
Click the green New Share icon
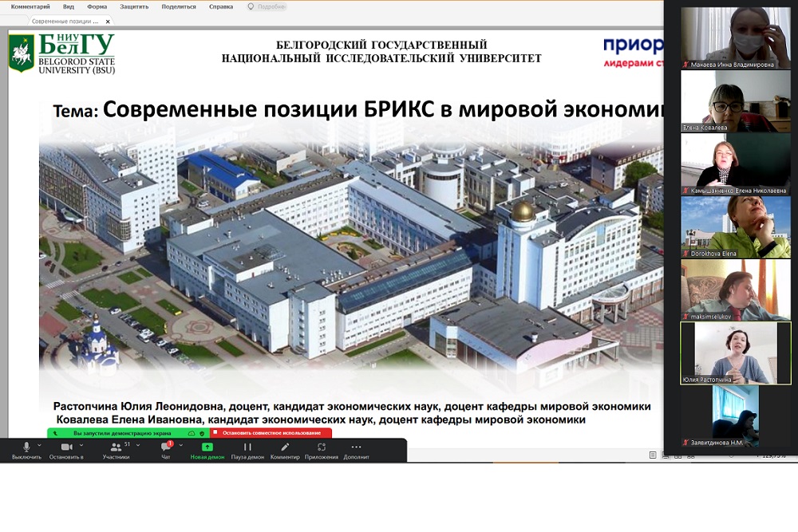point(207,447)
